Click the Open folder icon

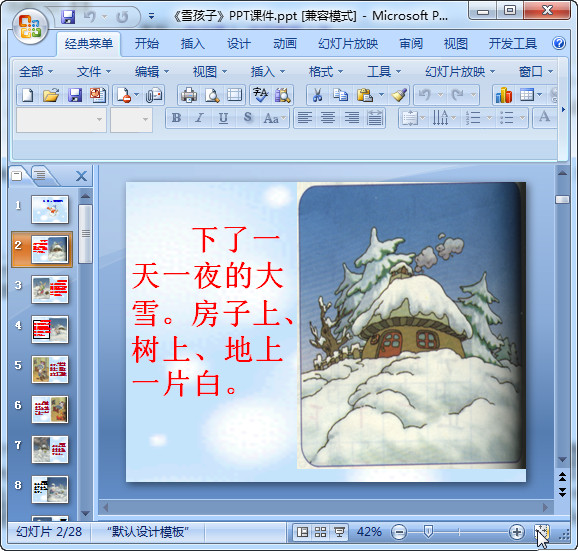[51, 95]
